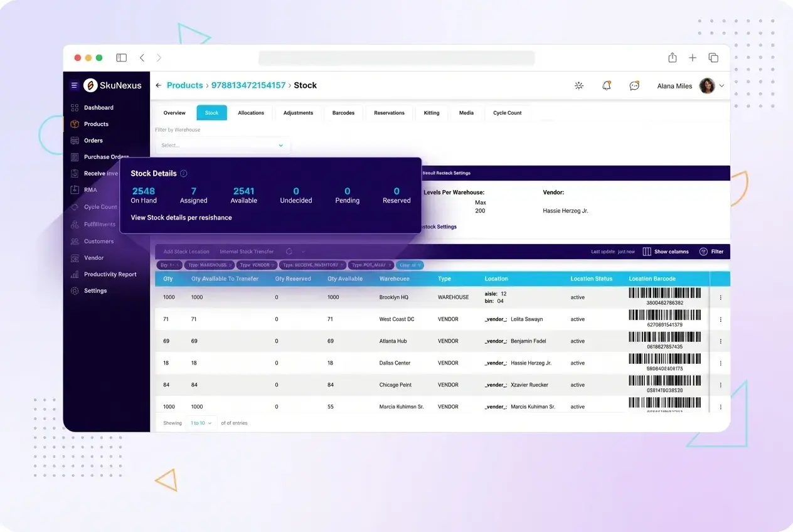Click the refresh icon near Internal Stock Transfer

pyautogui.click(x=289, y=251)
